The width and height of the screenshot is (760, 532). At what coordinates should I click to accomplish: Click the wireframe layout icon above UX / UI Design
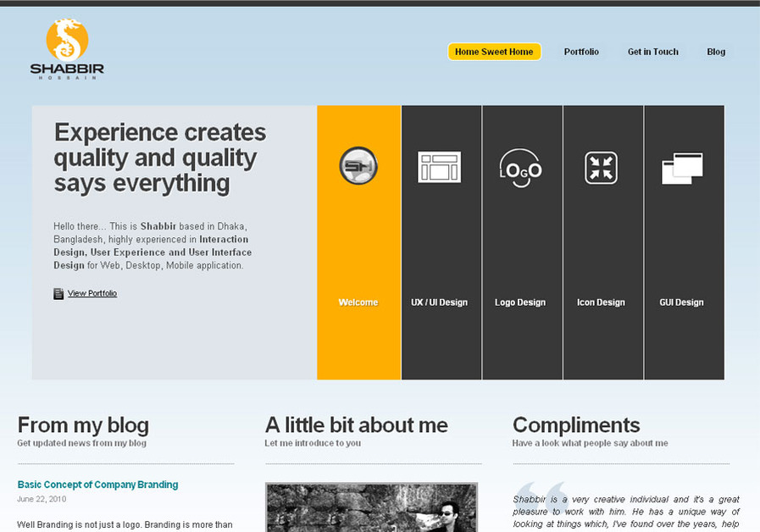point(440,166)
